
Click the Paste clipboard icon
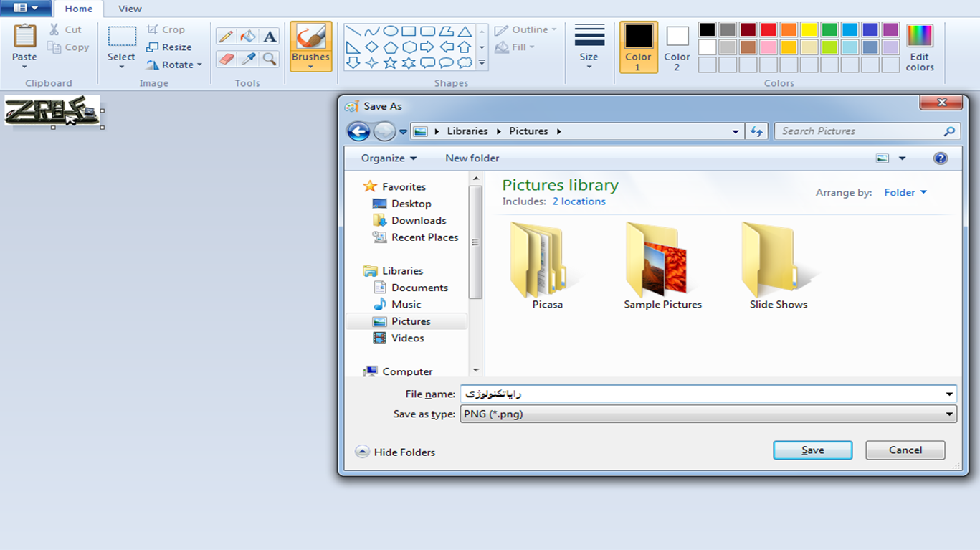coord(24,37)
